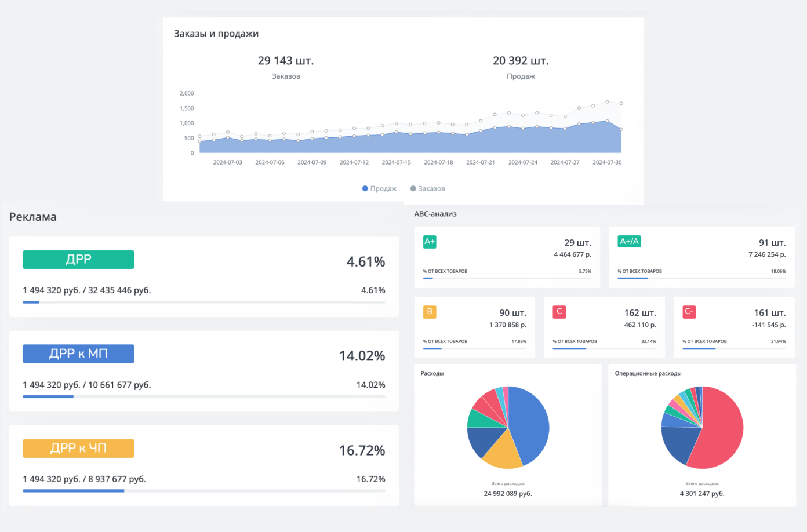
Task: Click the 2024-07-30 label on chart axis
Action: (606, 162)
